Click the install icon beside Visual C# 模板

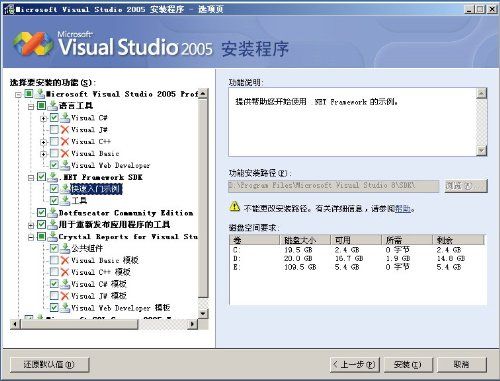(65, 284)
